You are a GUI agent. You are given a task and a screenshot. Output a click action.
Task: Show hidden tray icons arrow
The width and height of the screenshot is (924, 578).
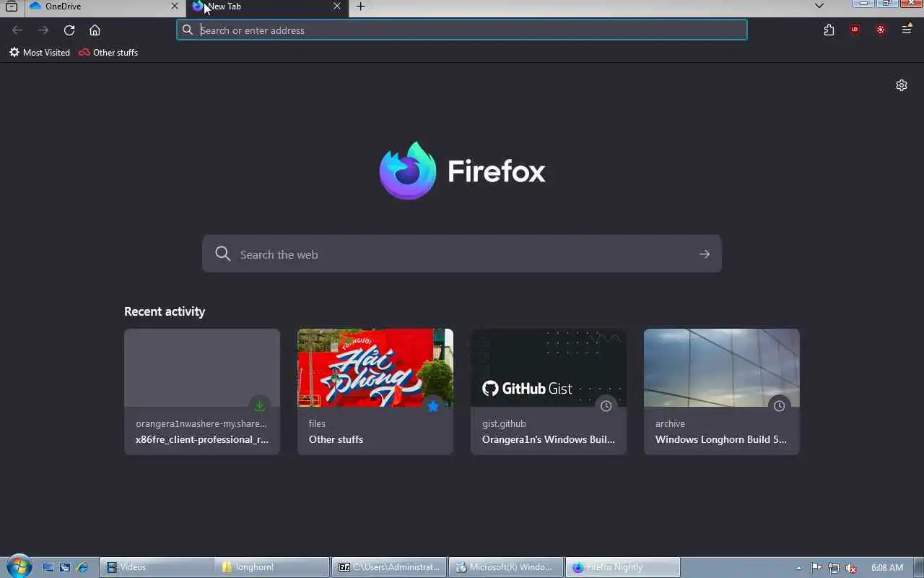798,568
